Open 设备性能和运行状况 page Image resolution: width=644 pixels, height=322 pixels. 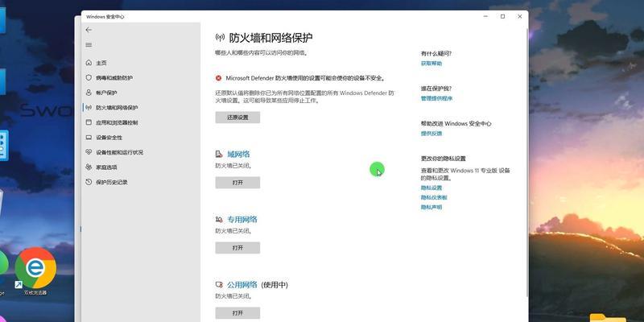[119, 152]
